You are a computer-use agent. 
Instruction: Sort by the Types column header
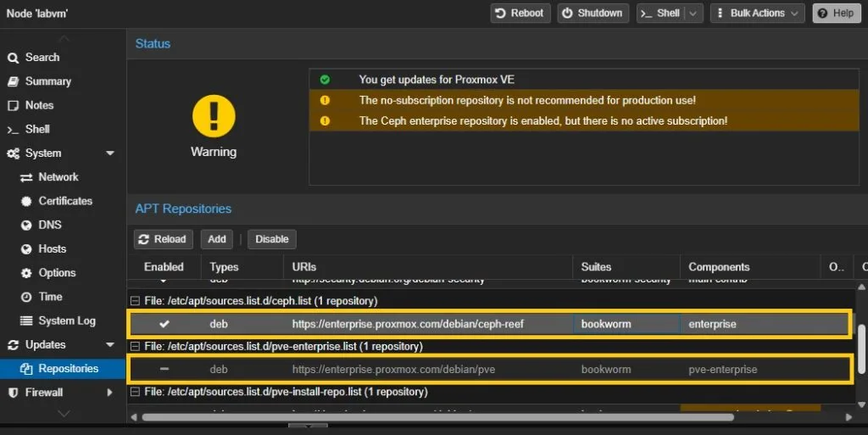pos(242,267)
